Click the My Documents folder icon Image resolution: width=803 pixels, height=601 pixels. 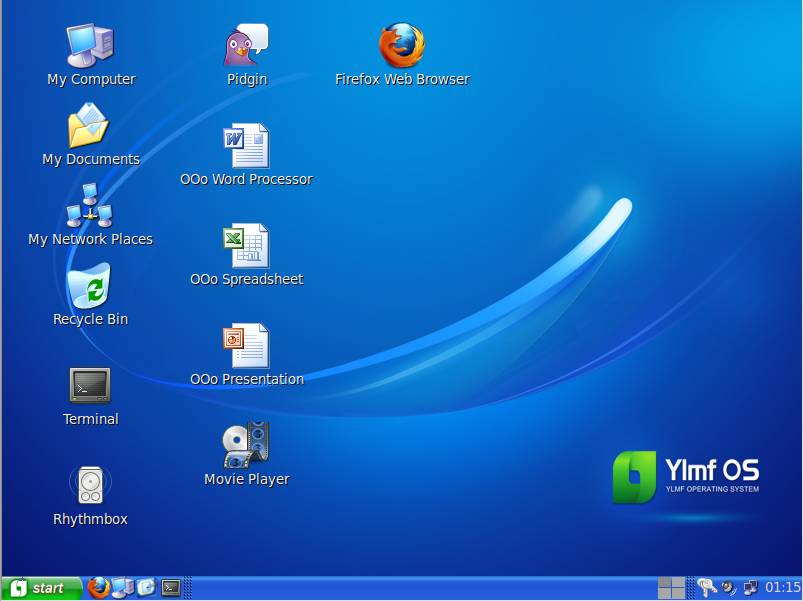(x=90, y=127)
